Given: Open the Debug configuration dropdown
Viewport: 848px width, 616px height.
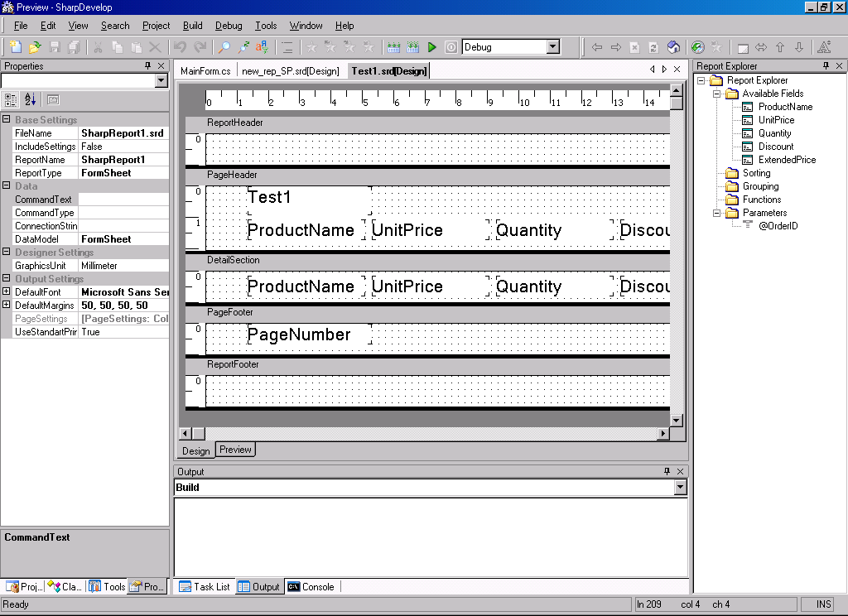Looking at the screenshot, I should 553,47.
